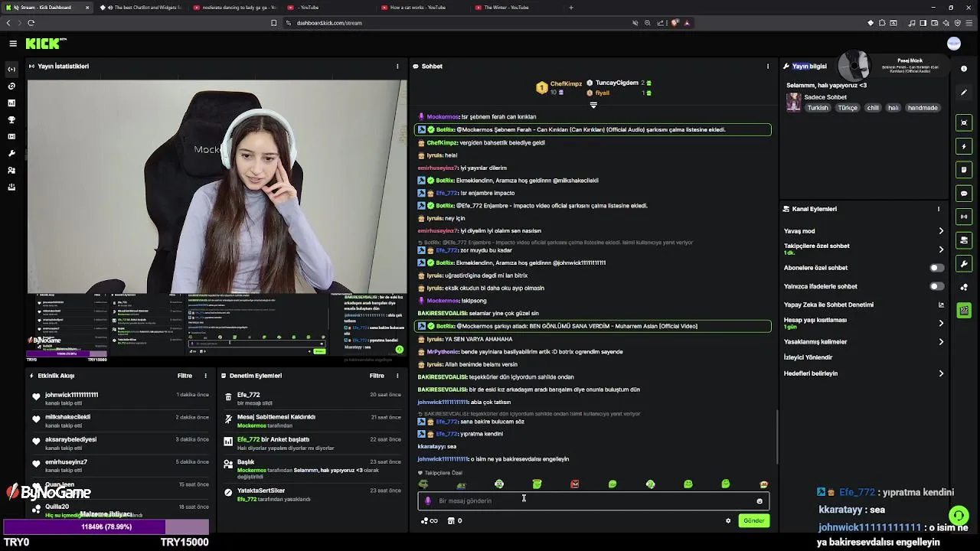This screenshot has height=551, width=980.
Task: Toggle the stream preview widget icon in right sidebar
Action: click(964, 122)
